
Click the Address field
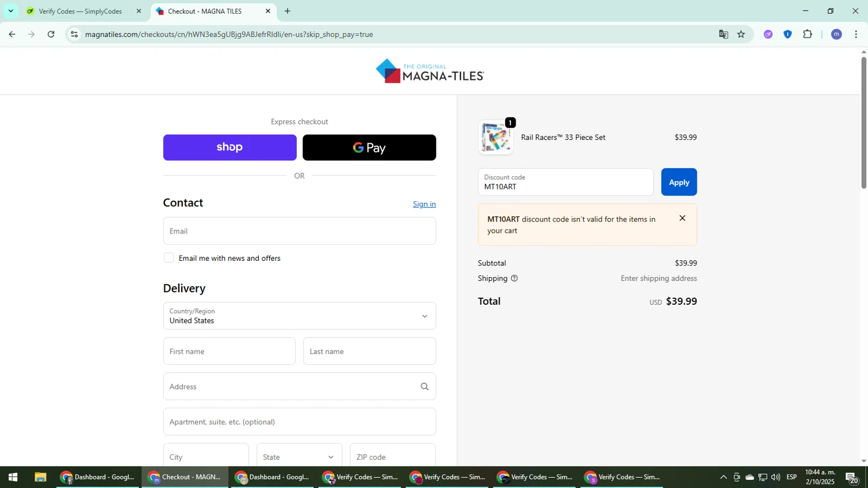coord(300,386)
